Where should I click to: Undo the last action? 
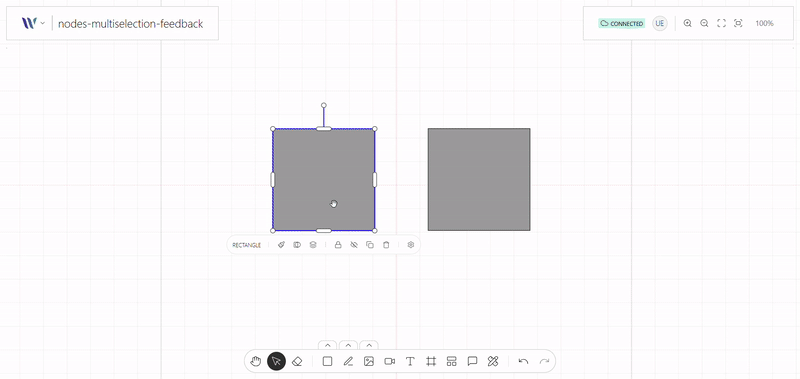pos(523,361)
